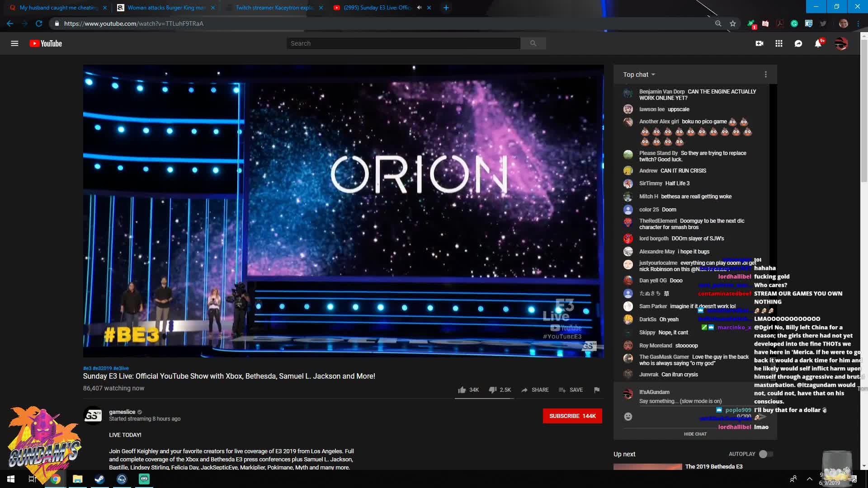Open the gameslice channel name link

point(122,412)
